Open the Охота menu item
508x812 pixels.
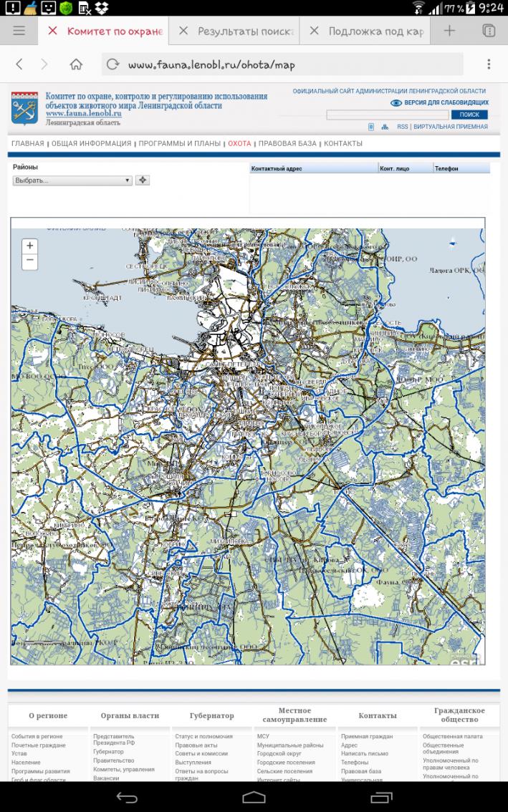239,144
